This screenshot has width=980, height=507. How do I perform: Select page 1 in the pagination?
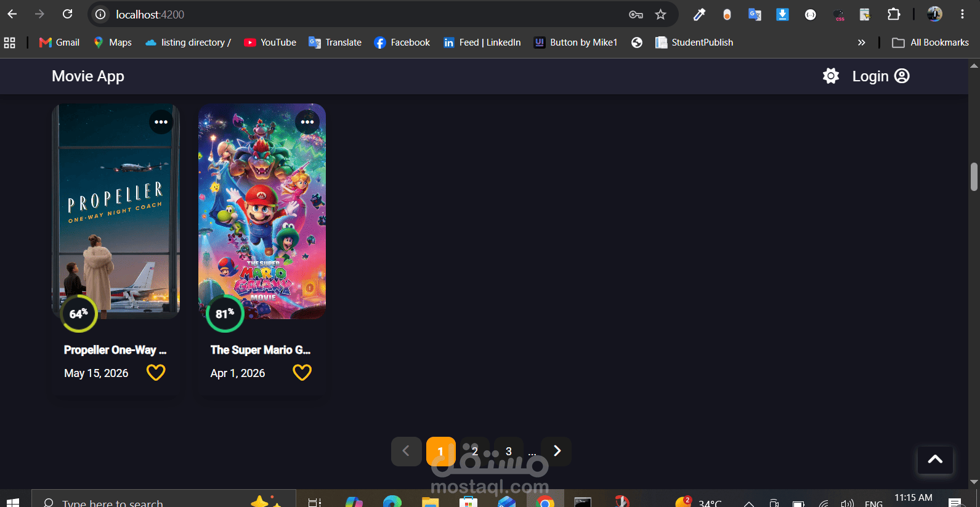(x=440, y=452)
